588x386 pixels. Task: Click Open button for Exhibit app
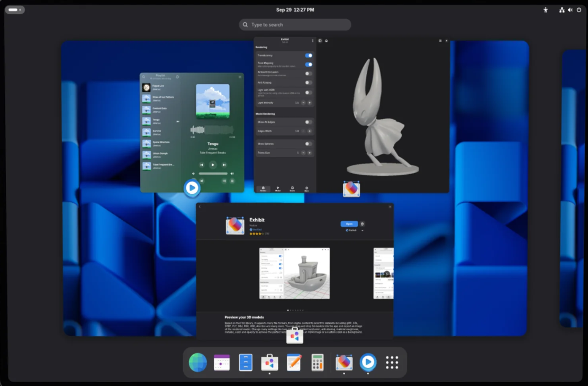[349, 224]
